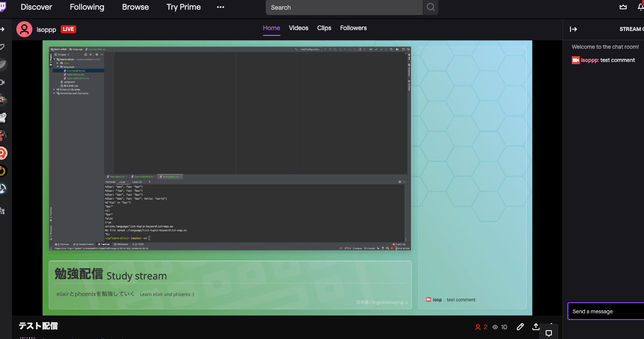Open the Following dropdown
Image resolution: width=644 pixels, height=339 pixels.
tap(87, 7)
